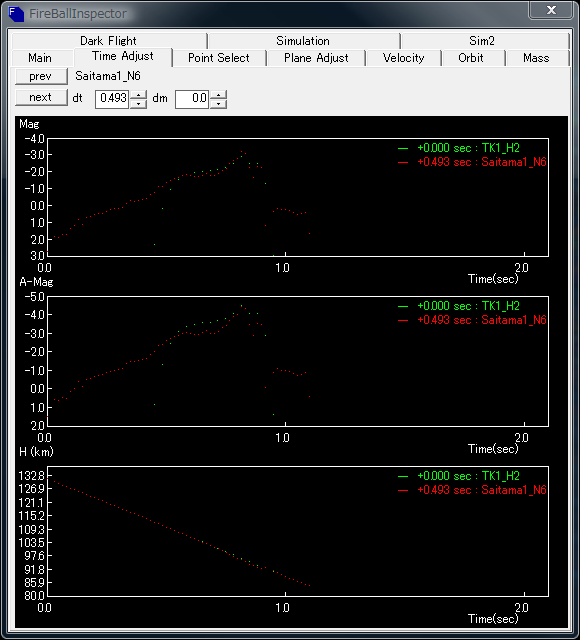Click Saitama1_N6 legend entry in H (km) chart
The width and height of the screenshot is (580, 640).
[472, 490]
